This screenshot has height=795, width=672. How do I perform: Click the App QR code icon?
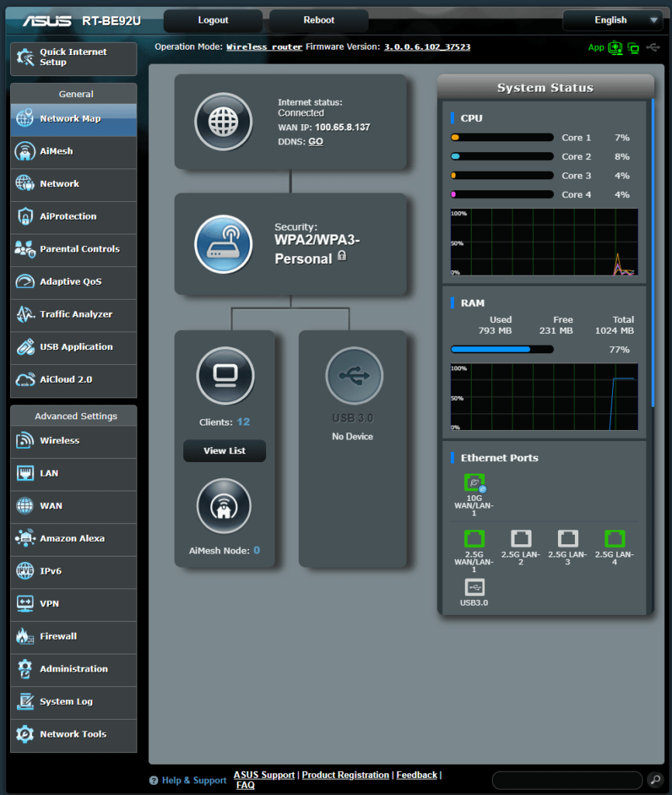click(615, 47)
